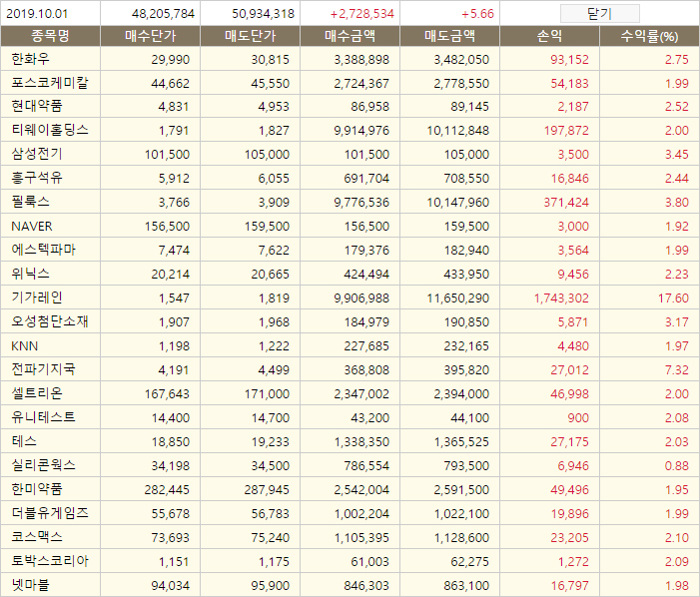Select the 넷마블 stock name
This screenshot has height=597, width=700.
pyautogui.click(x=30, y=585)
